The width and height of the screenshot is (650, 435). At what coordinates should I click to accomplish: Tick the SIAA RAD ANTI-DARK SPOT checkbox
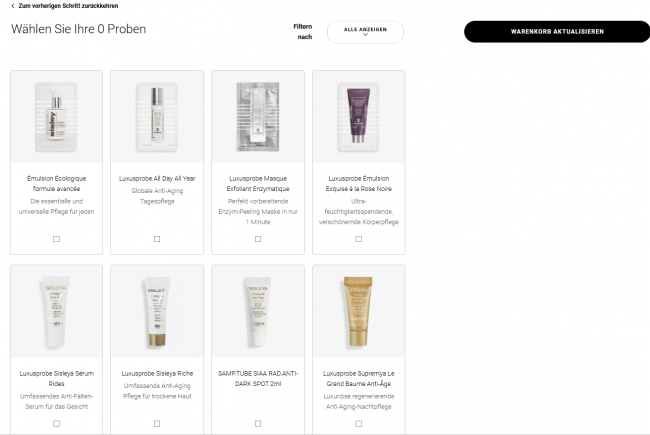[x=258, y=423]
